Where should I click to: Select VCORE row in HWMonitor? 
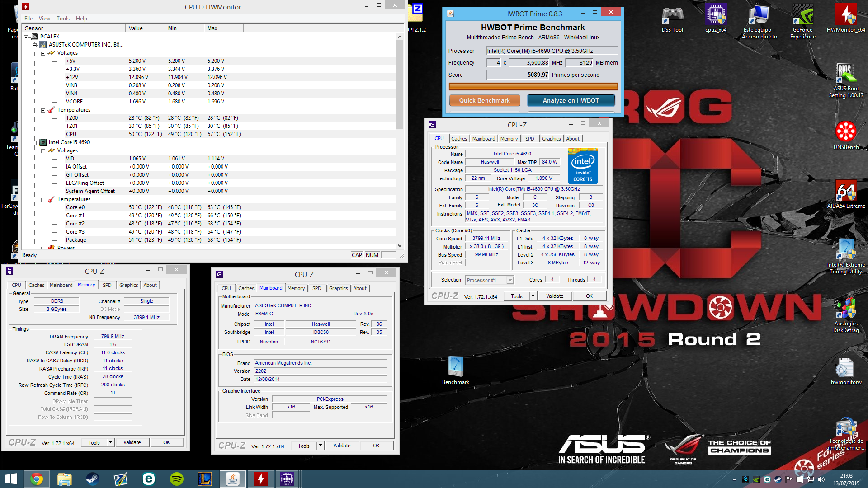coord(209,102)
